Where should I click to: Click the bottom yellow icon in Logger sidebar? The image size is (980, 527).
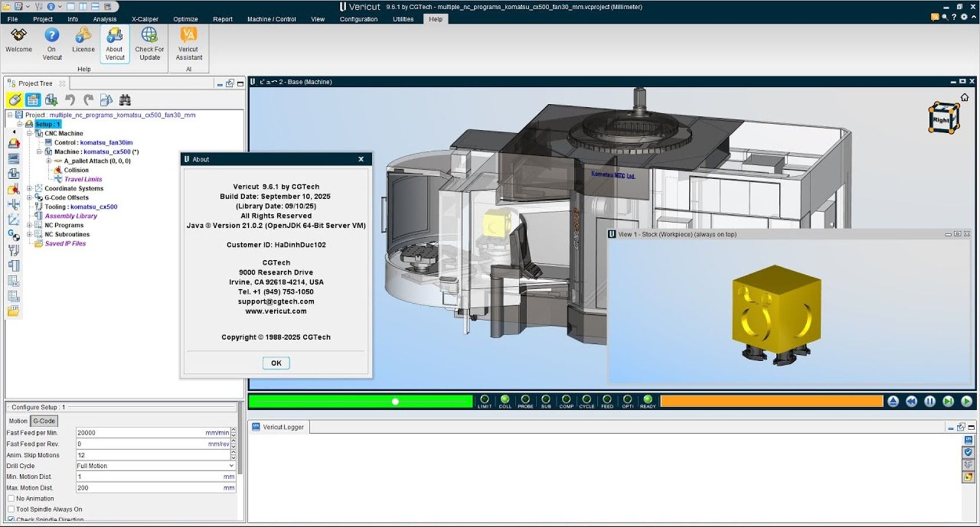[x=968, y=477]
